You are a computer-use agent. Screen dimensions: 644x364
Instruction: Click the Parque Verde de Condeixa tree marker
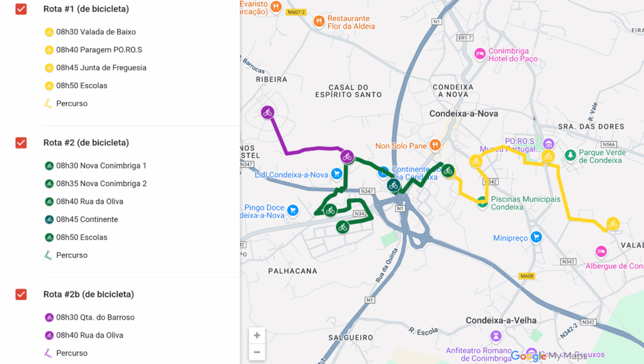(570, 155)
